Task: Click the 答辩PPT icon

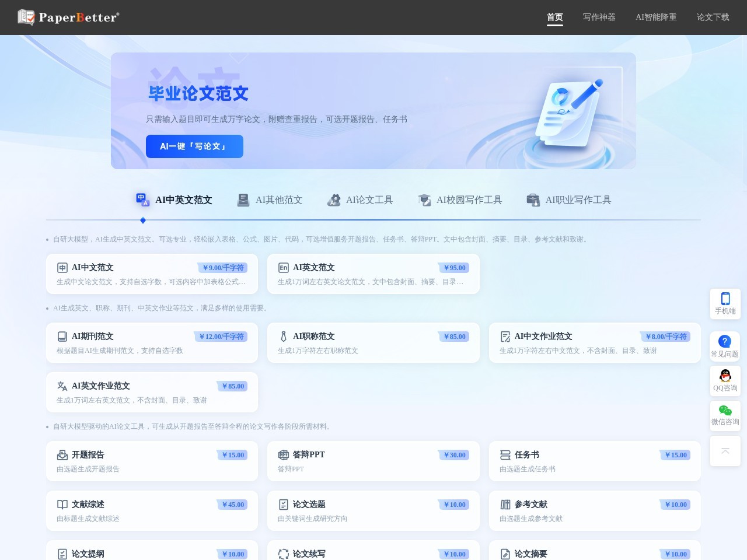Action: (284, 454)
